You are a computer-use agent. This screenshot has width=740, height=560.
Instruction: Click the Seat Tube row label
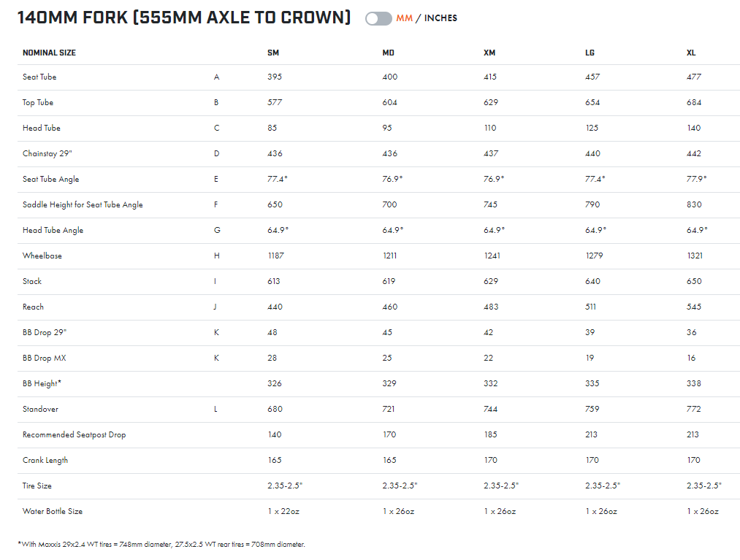(x=39, y=77)
